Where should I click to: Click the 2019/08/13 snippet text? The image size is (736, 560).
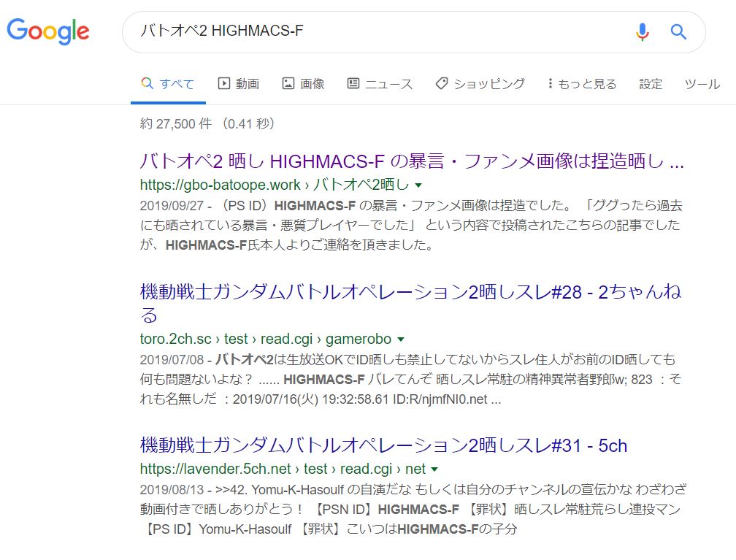click(x=413, y=510)
